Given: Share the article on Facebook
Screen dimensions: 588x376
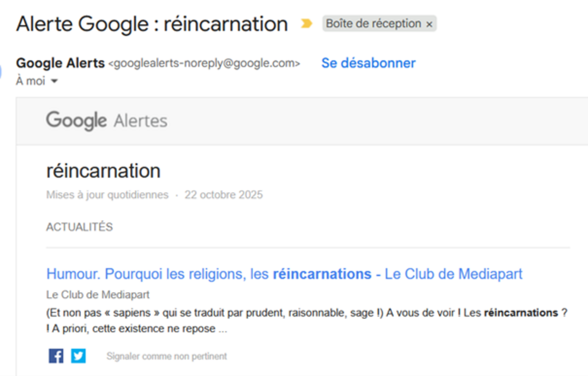Looking at the screenshot, I should 56,356.
